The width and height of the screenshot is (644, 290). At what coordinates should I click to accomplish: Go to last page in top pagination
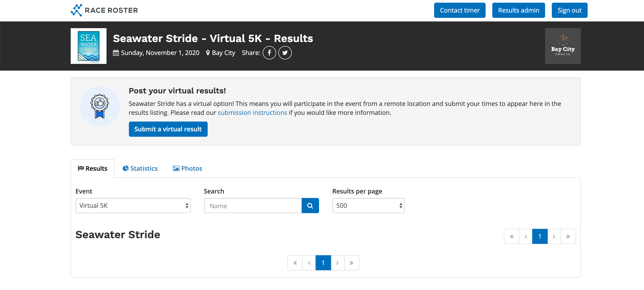point(568,236)
